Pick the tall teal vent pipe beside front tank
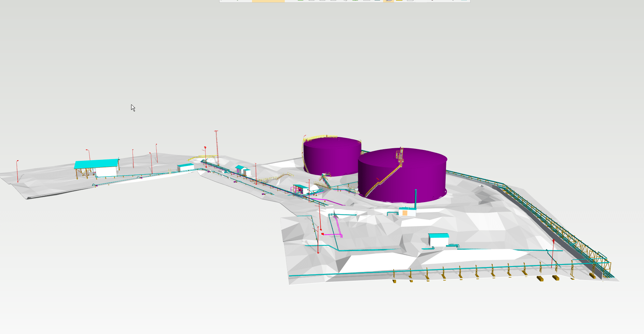644x334 pixels. coord(416,199)
